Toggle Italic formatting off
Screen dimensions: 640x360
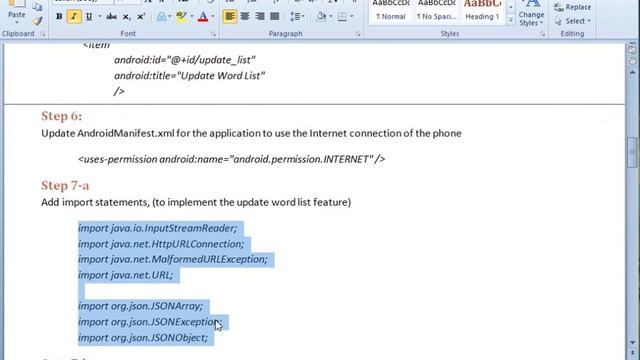(74, 17)
